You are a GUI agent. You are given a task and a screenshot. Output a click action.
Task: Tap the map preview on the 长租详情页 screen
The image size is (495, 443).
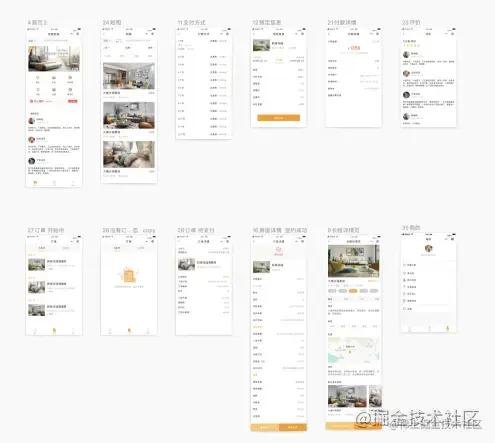tap(354, 350)
